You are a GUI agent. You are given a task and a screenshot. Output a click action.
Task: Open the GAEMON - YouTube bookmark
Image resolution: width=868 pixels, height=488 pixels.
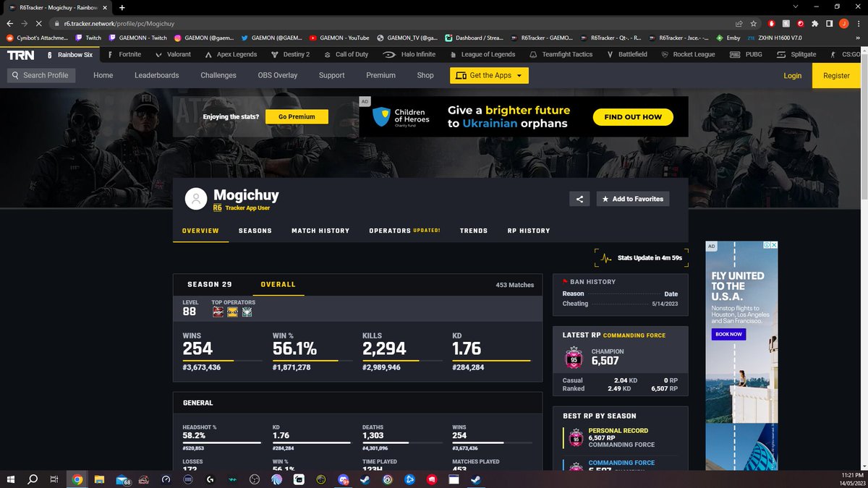[x=339, y=38]
